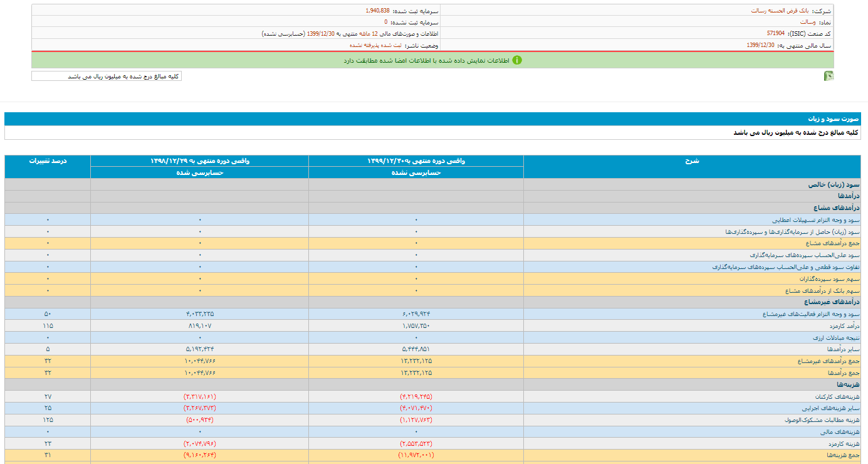Click the جمع درآمدهای مشاع row label
The width and height of the screenshot is (868, 464).
833,243
